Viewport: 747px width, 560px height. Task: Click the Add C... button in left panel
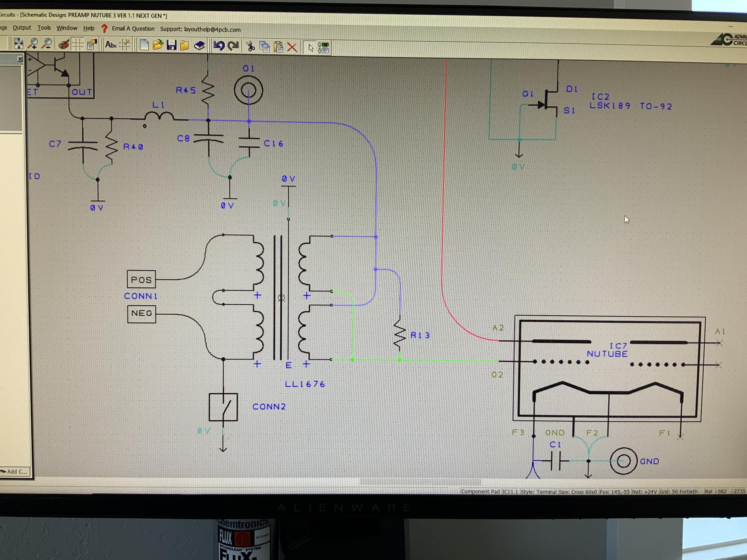point(15,472)
